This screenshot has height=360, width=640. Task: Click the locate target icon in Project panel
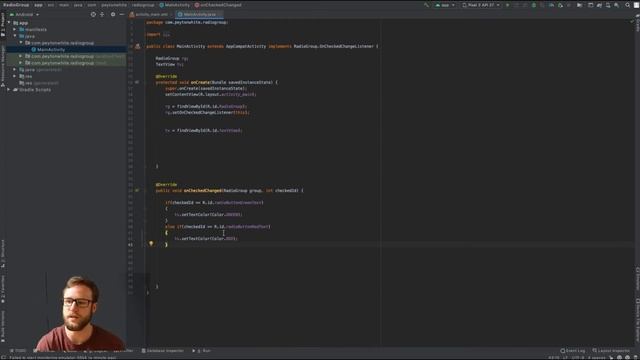pos(93,14)
